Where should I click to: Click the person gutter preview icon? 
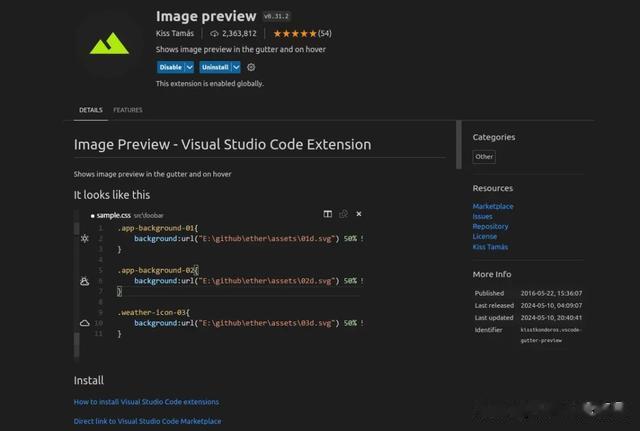pos(84,281)
